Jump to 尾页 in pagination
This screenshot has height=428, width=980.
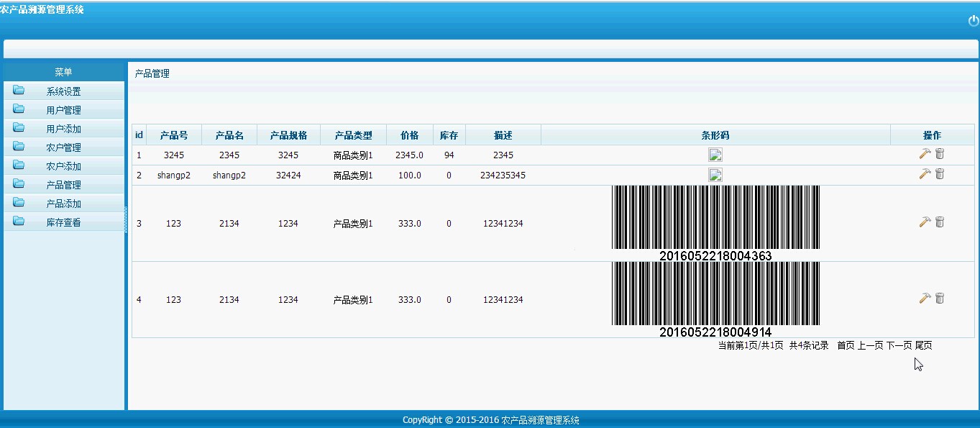coord(923,345)
